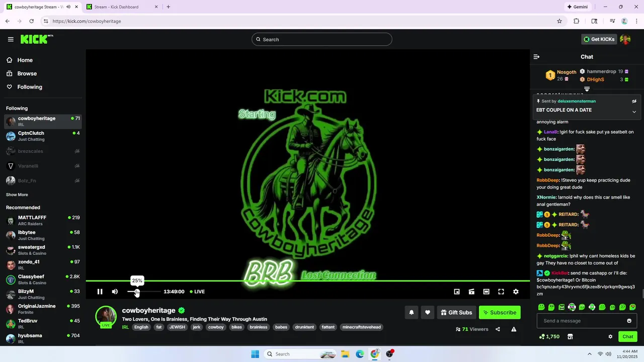Enable mini player mode

pyautogui.click(x=457, y=292)
